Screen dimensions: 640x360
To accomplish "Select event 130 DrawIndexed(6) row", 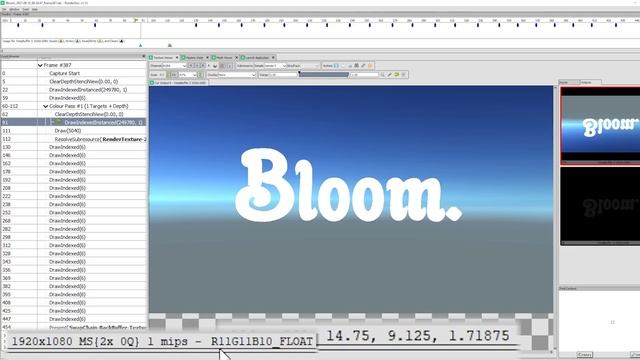I will tap(73, 147).
